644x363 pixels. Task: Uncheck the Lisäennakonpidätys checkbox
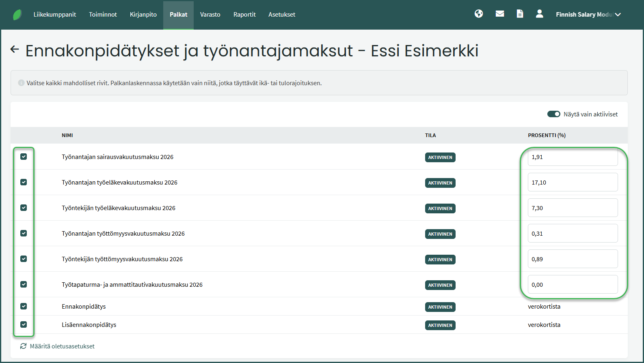pyautogui.click(x=24, y=324)
